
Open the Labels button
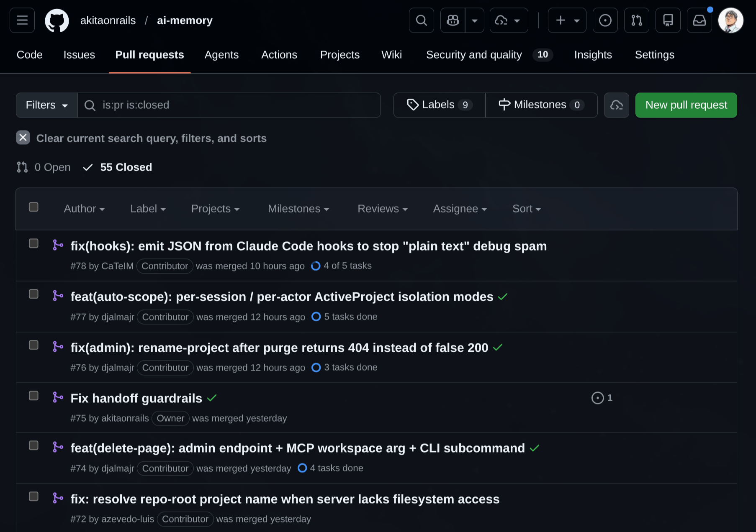tap(440, 105)
